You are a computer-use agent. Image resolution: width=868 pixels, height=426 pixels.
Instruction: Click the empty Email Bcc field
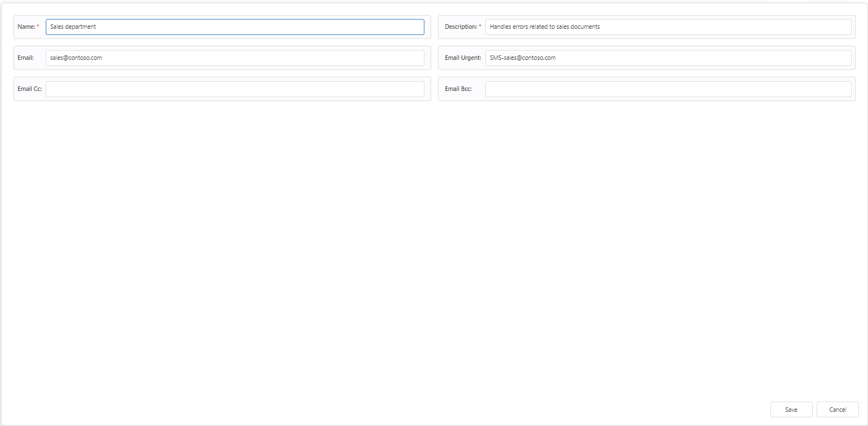coord(668,89)
